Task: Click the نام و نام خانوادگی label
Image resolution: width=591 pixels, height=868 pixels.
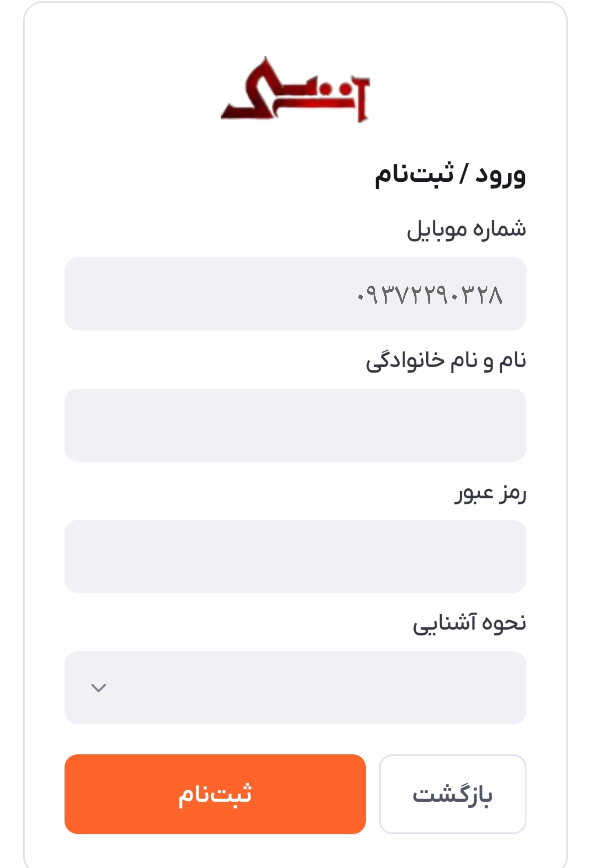Action: tap(446, 361)
